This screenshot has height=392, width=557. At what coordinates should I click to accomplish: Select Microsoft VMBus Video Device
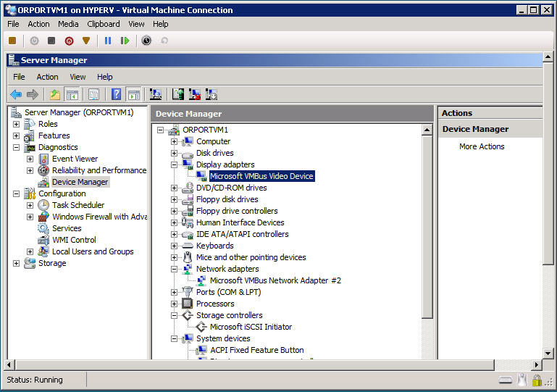pyautogui.click(x=261, y=176)
